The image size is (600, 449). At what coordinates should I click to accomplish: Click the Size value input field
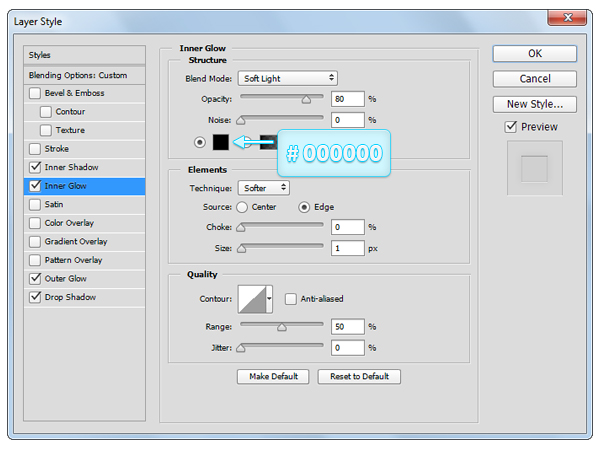(x=347, y=247)
